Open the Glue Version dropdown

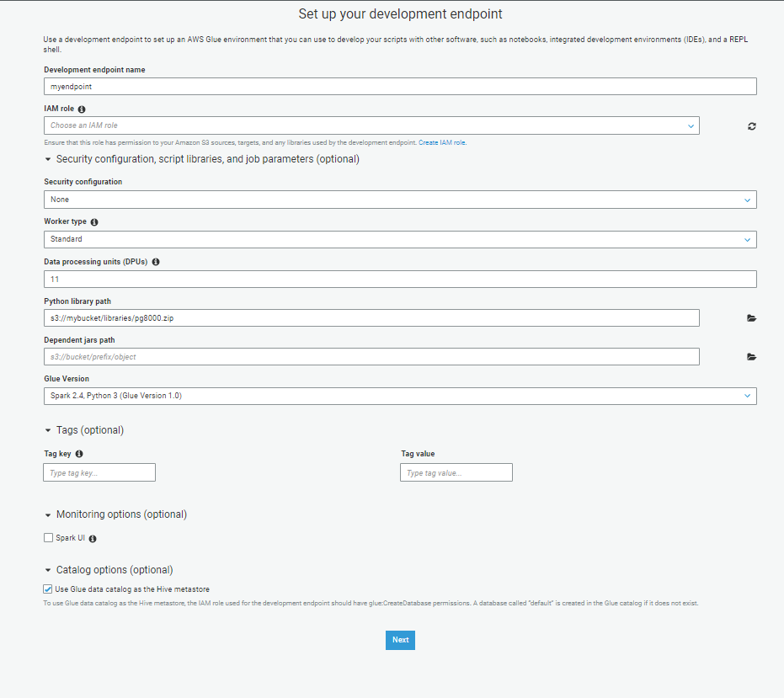click(x=400, y=396)
